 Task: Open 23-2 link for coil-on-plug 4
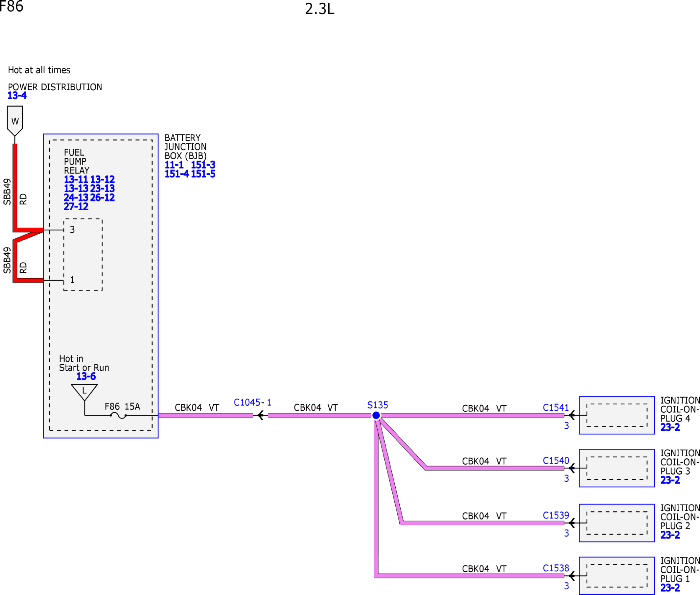tap(670, 427)
